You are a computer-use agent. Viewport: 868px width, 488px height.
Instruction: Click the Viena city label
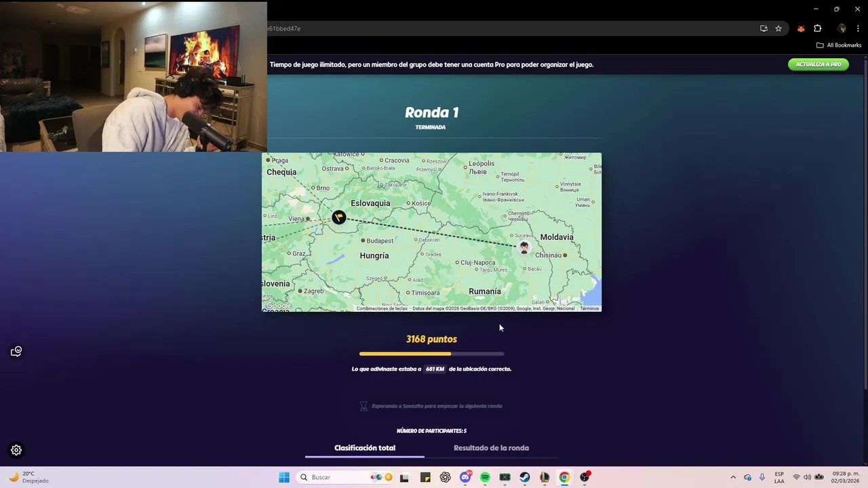297,219
